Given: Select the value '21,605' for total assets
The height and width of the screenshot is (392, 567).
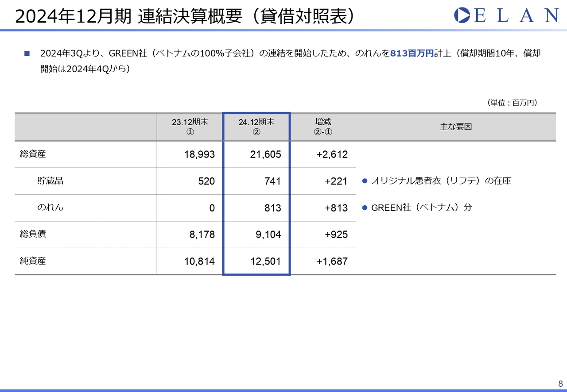Looking at the screenshot, I should click(265, 155).
